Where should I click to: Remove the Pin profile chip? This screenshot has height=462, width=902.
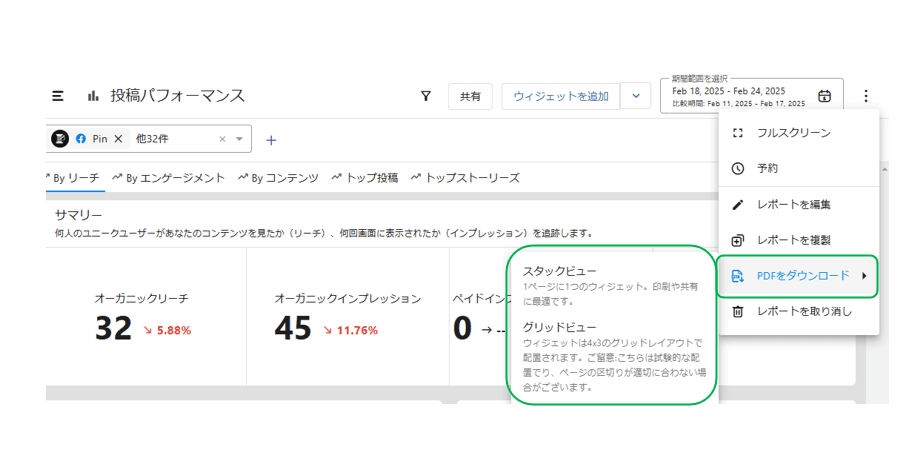coord(118,139)
